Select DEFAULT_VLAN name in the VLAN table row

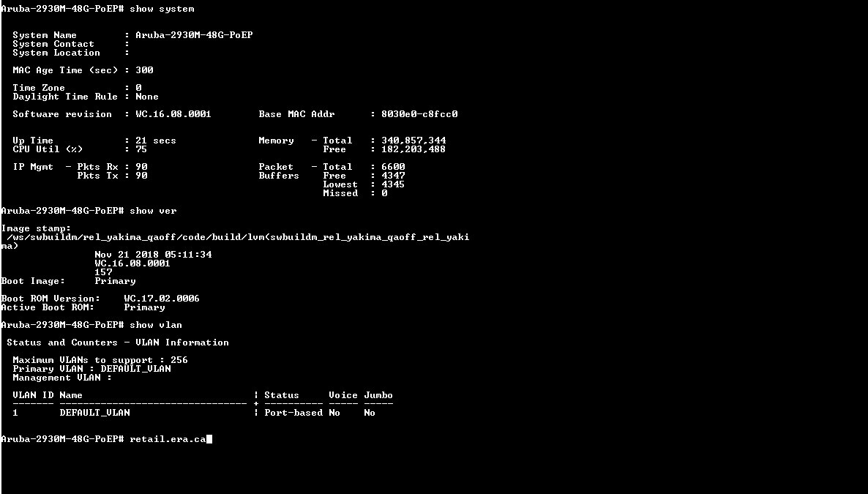point(94,413)
